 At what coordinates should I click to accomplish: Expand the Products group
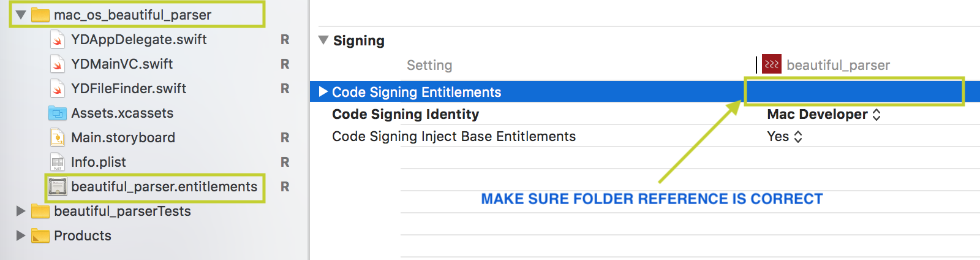pos(21,235)
